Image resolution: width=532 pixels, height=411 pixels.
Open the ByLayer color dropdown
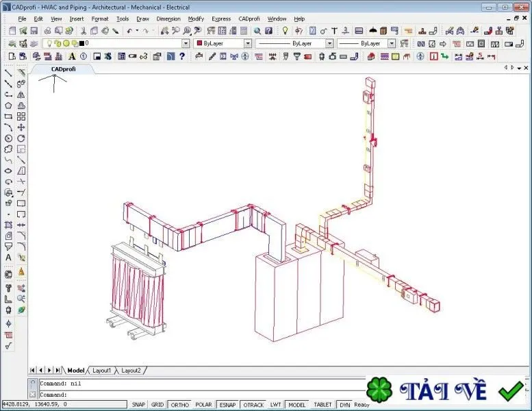click(x=248, y=43)
